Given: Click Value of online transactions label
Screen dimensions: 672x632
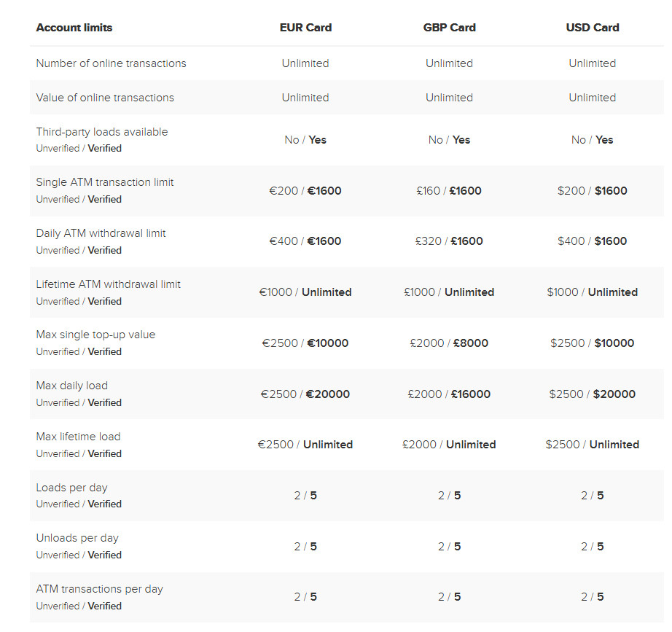Looking at the screenshot, I should pos(105,98).
